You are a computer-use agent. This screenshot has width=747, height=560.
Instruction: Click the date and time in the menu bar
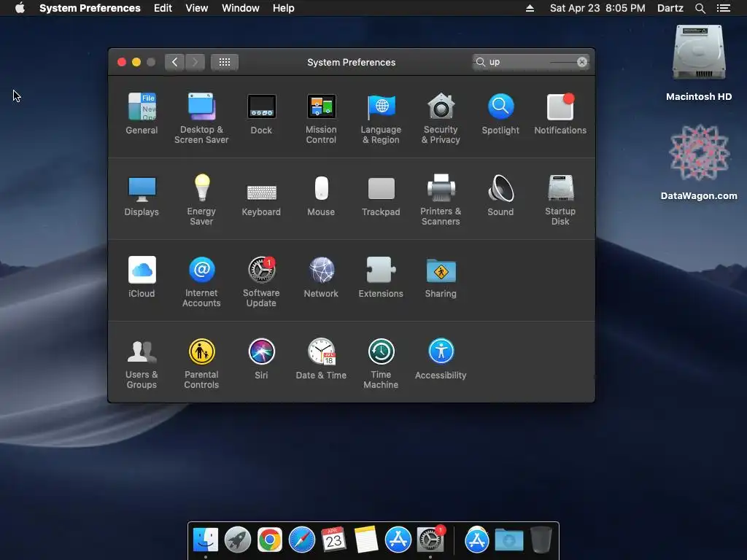point(597,8)
